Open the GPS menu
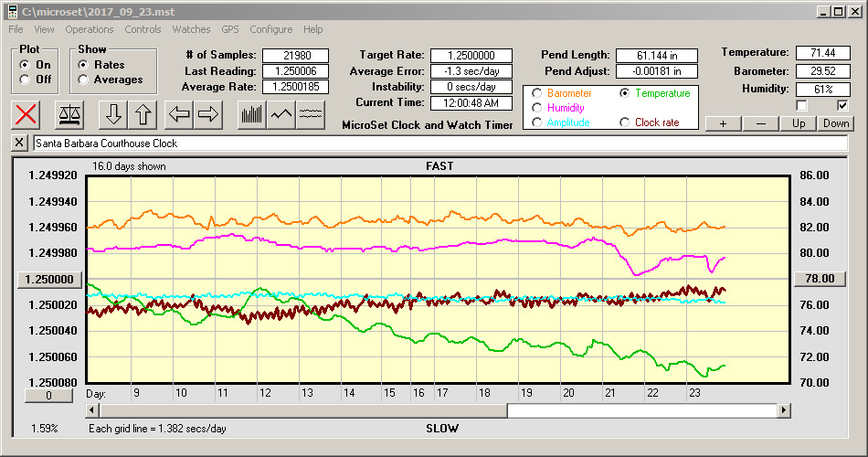 point(229,29)
